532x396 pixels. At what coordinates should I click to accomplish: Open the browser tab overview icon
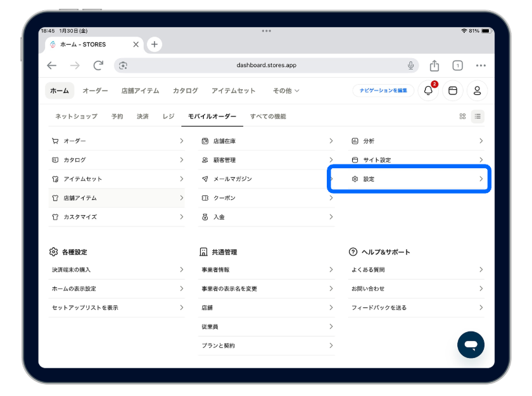(457, 65)
